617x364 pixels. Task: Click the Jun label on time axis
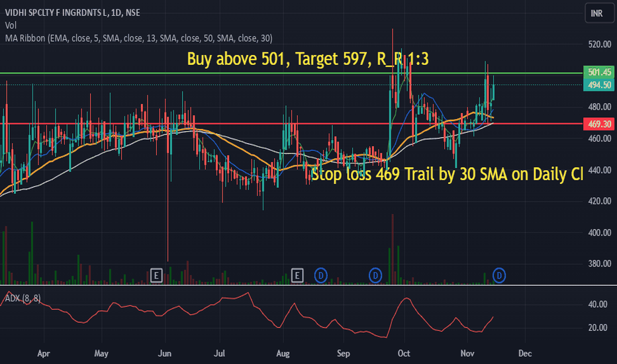coord(164,353)
